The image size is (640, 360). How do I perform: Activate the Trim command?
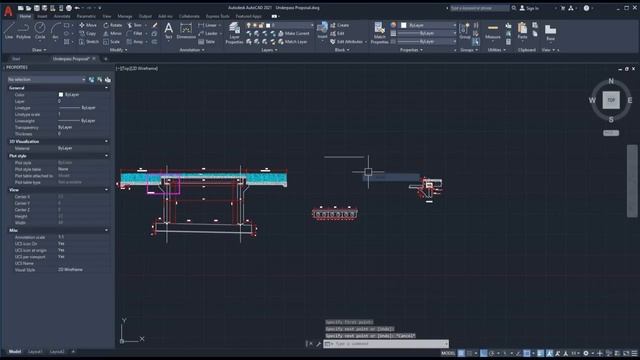coord(134,25)
